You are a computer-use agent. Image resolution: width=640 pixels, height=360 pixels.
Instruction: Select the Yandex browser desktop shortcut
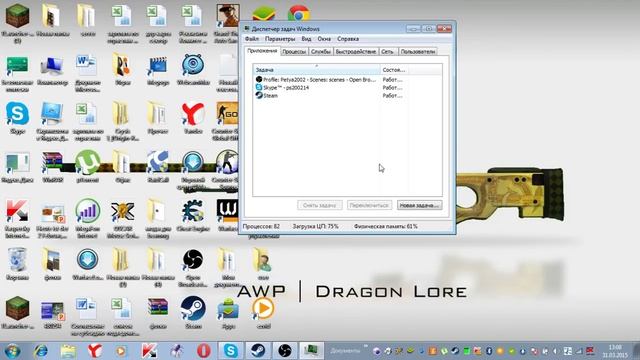pos(193,118)
